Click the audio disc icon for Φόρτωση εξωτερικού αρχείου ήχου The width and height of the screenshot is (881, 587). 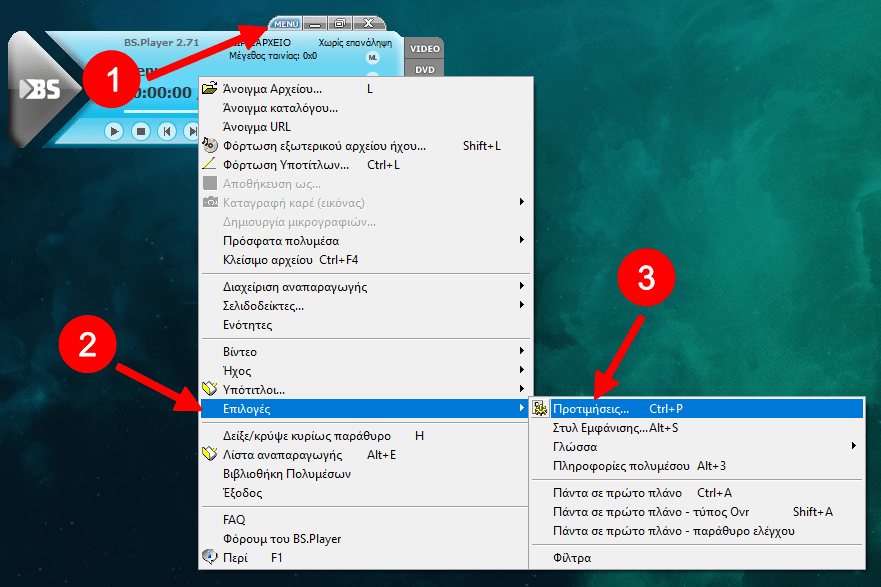(x=210, y=146)
